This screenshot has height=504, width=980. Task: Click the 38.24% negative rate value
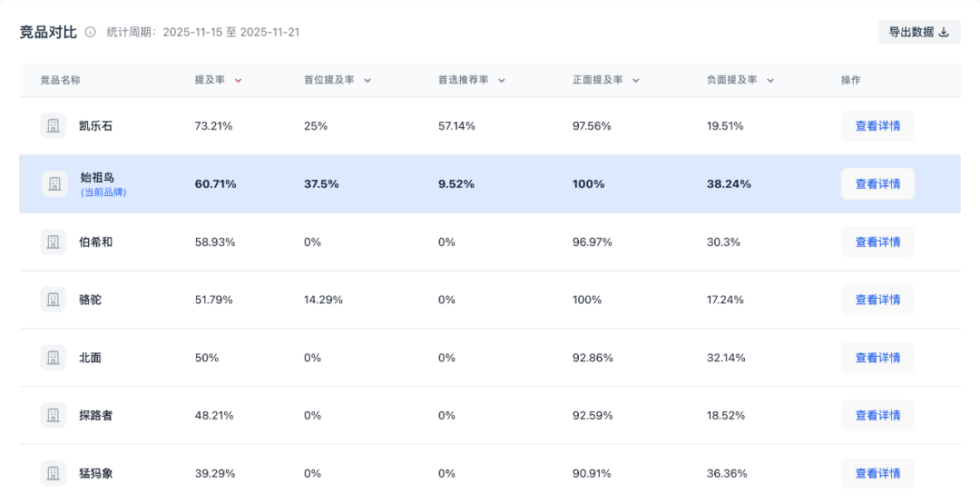click(x=729, y=184)
